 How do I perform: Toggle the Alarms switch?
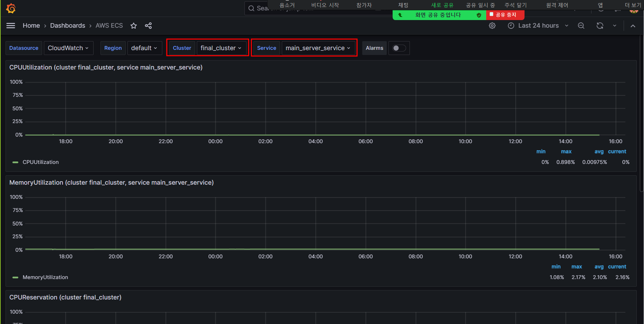tap(399, 48)
